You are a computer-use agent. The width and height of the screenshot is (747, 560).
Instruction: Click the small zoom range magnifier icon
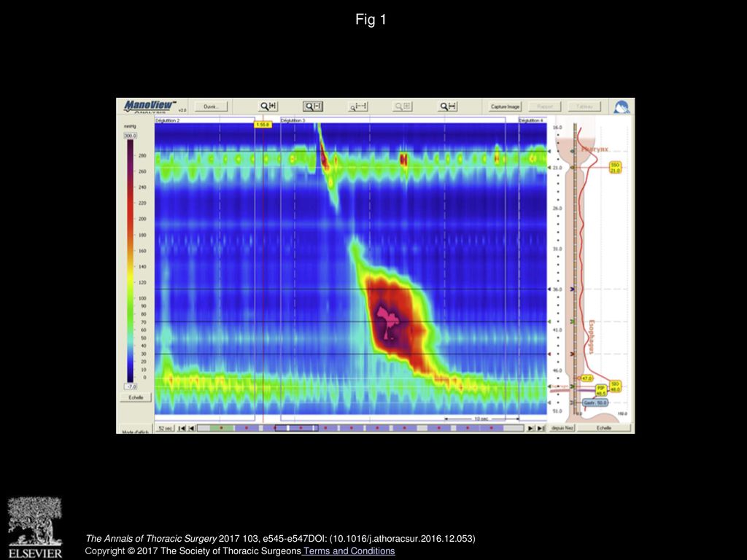pos(358,106)
